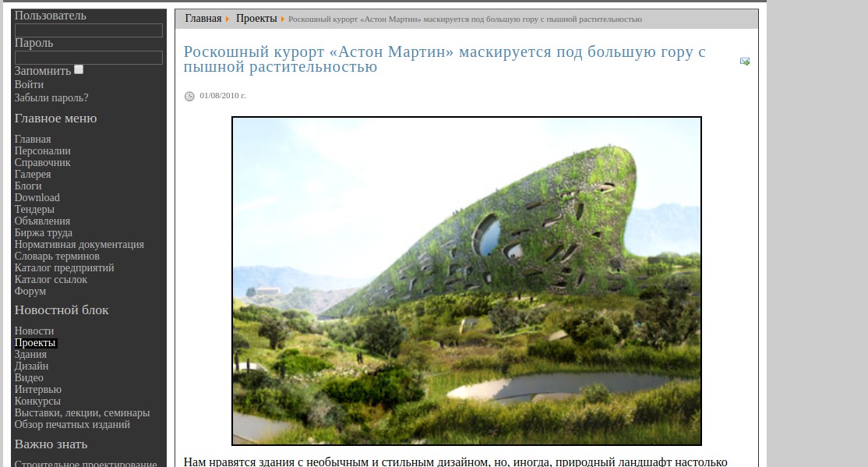
Task: Open the Интервью section
Action: 38,390
